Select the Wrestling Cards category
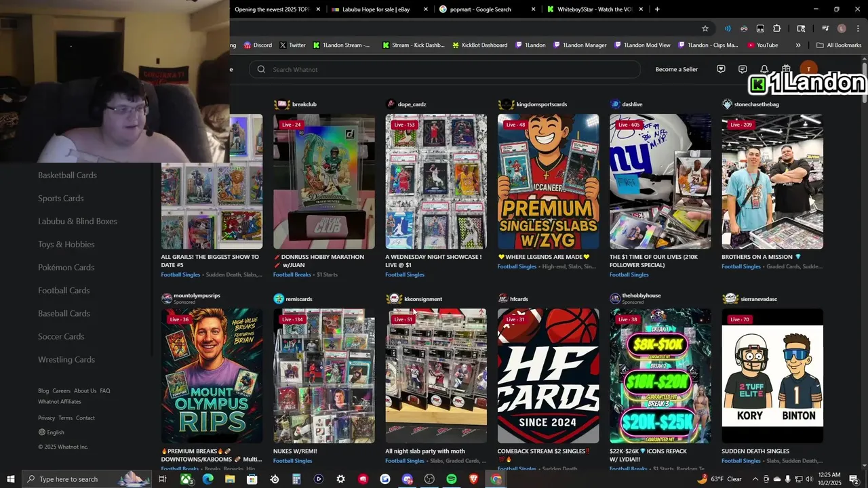868x488 pixels. click(x=66, y=359)
